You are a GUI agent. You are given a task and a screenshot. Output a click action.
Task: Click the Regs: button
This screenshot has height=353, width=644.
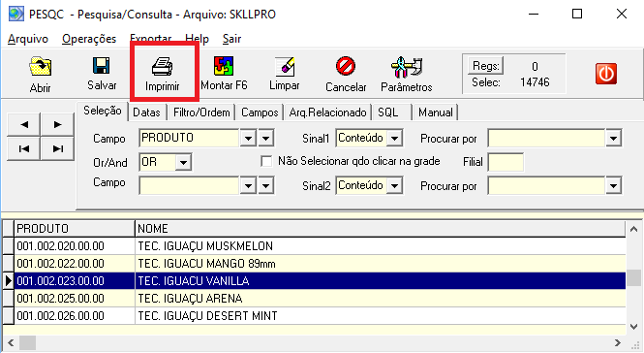(485, 66)
